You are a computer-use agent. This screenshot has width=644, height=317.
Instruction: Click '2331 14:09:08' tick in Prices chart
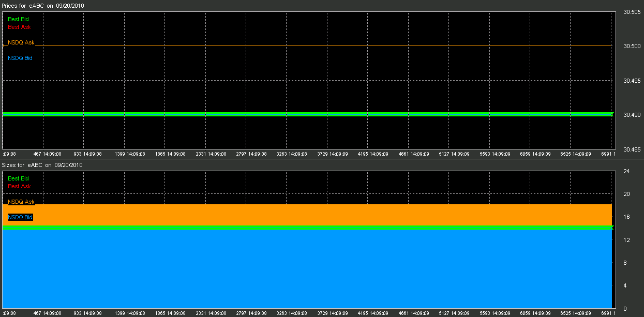point(210,154)
